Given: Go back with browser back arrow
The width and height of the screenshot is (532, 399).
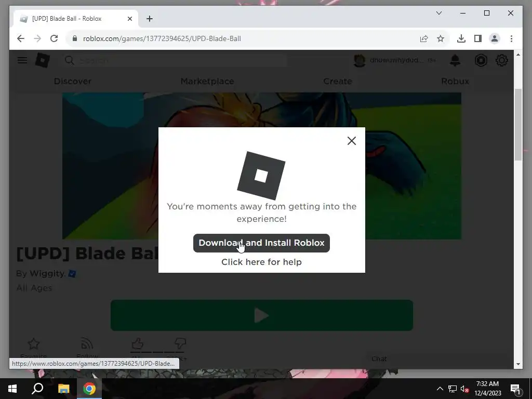Looking at the screenshot, I should (x=21, y=38).
